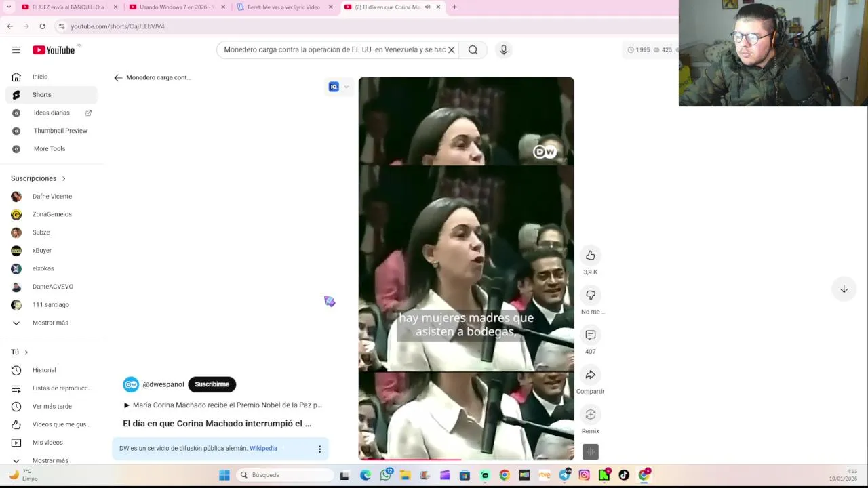Screen dimensions: 868x488
Task: Switch to Usando Windows 7 en 2026 tab
Action: (177, 7)
